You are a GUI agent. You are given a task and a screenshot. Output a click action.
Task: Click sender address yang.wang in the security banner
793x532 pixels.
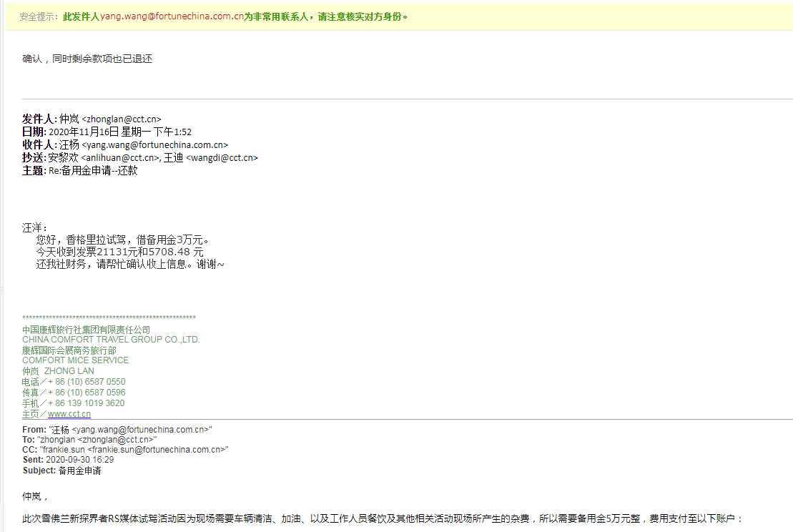click(175, 16)
